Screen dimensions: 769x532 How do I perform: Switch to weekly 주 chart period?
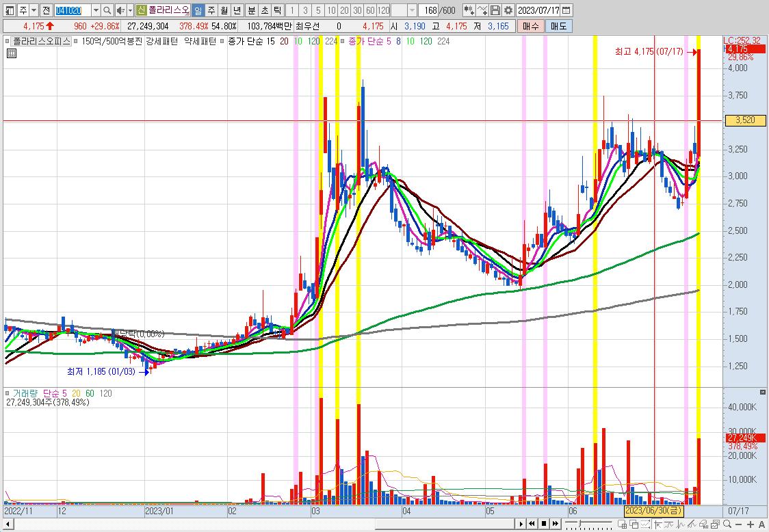tap(211, 10)
